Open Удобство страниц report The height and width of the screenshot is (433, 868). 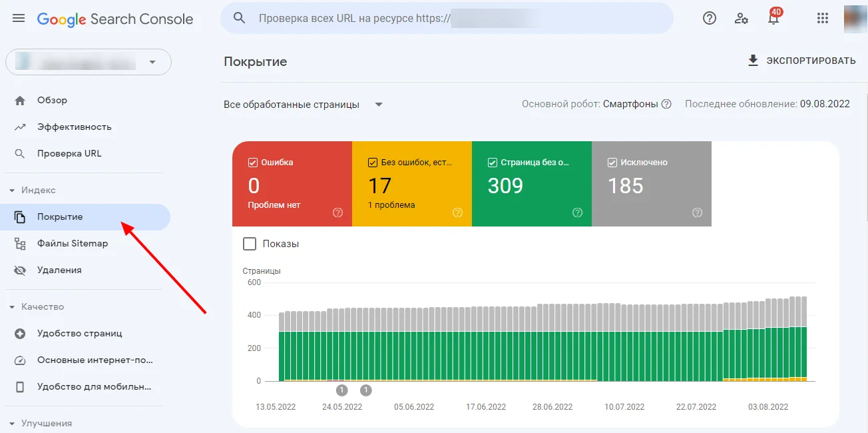tap(79, 333)
